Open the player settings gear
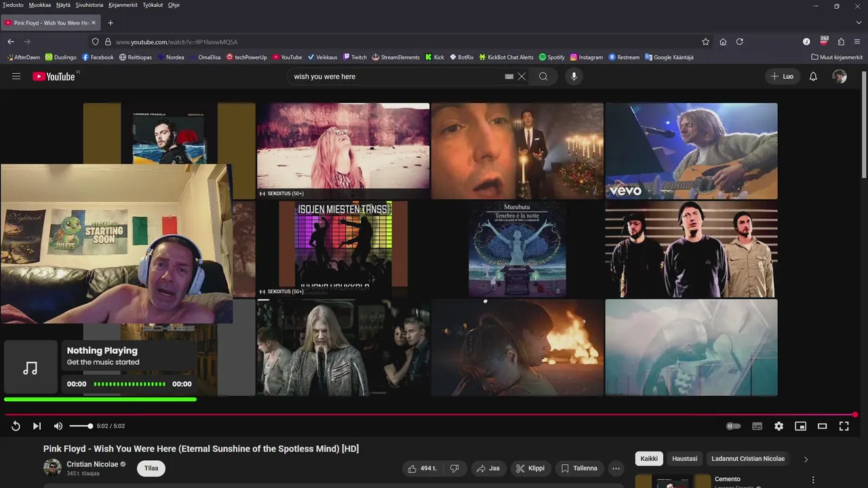This screenshot has width=868, height=488. [778, 426]
